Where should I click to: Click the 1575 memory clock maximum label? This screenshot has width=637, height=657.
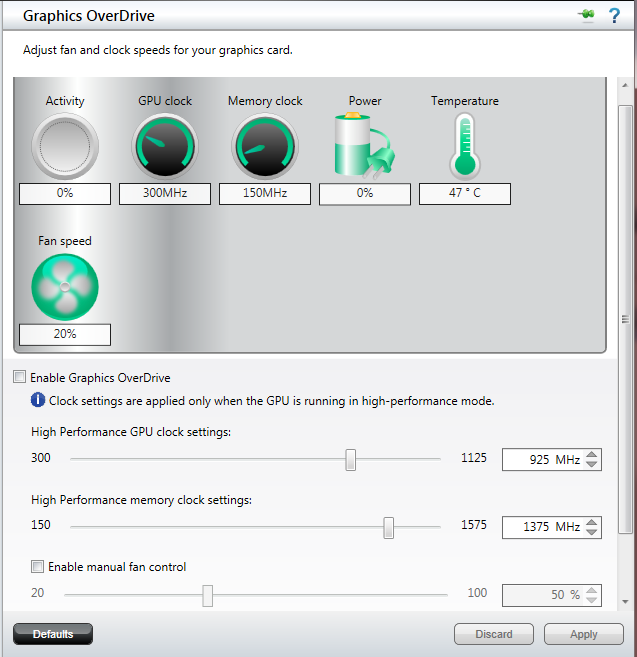(x=474, y=525)
